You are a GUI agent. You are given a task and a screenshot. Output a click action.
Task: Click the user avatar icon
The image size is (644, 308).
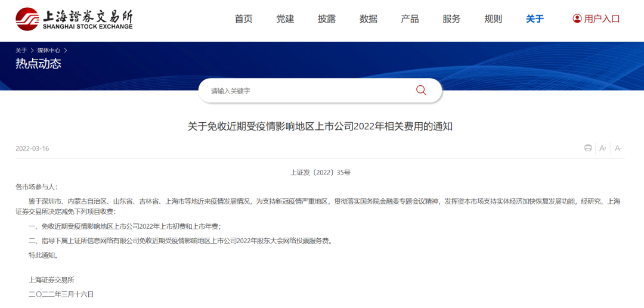point(577,18)
